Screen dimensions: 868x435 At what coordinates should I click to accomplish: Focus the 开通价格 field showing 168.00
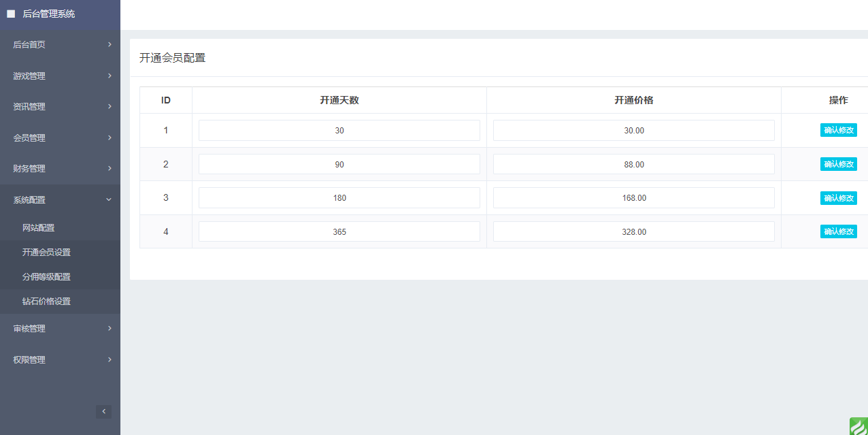(x=633, y=198)
